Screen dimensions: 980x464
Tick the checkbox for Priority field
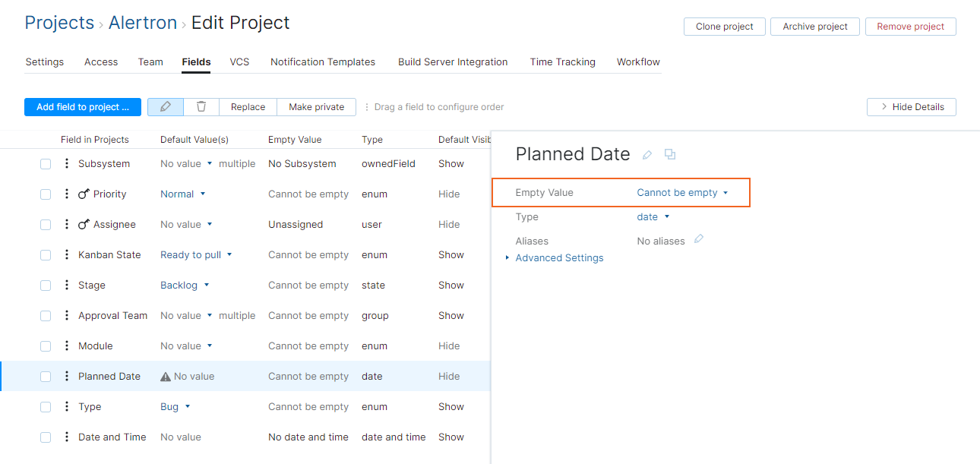pyautogui.click(x=46, y=194)
